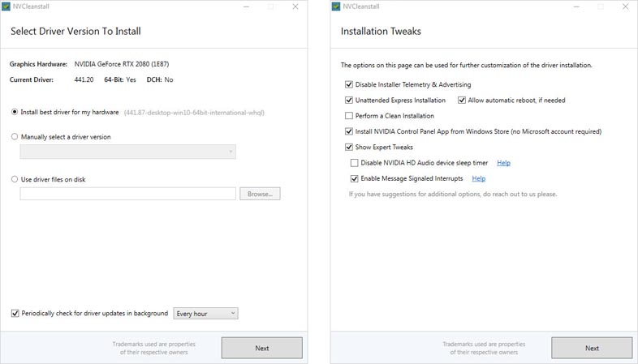Click the suggestions for additional options text

453,195
